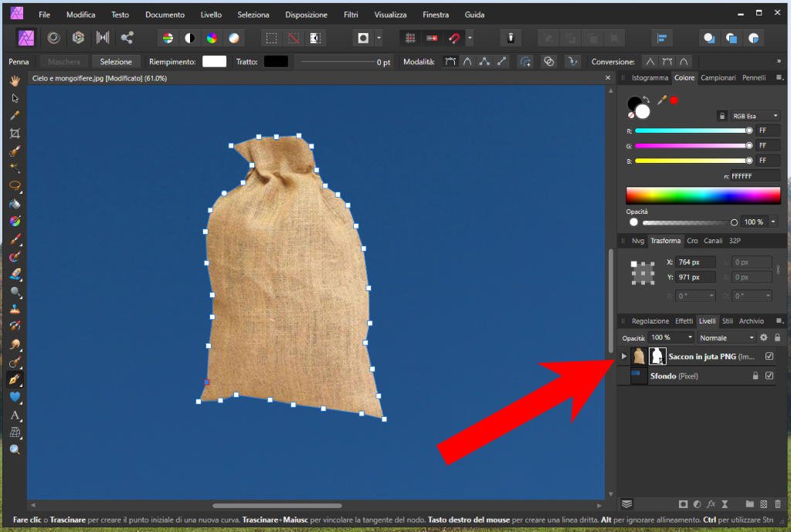Select the heart shape tool

(x=15, y=397)
